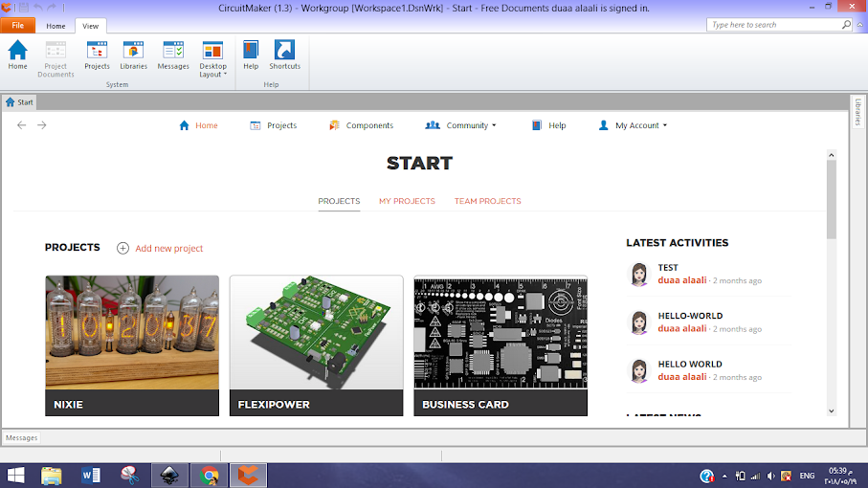Open Components in the page navigation

[x=361, y=125]
